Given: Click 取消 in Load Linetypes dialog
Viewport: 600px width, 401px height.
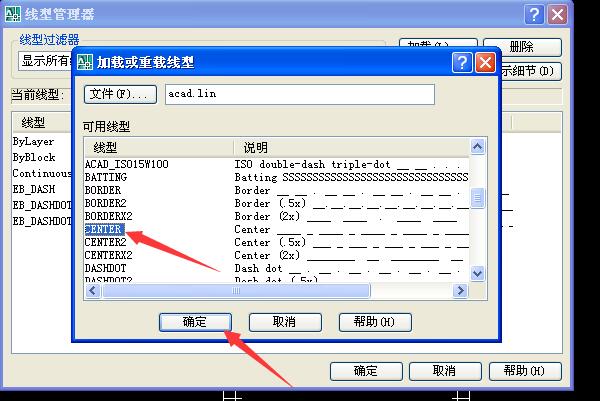Looking at the screenshot, I should (285, 322).
